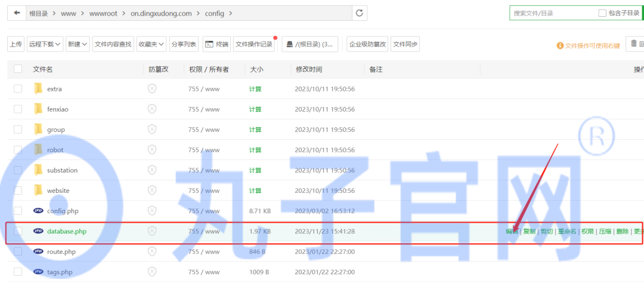Click 复制 for database.php
This screenshot has height=295, width=644.
[529, 231]
